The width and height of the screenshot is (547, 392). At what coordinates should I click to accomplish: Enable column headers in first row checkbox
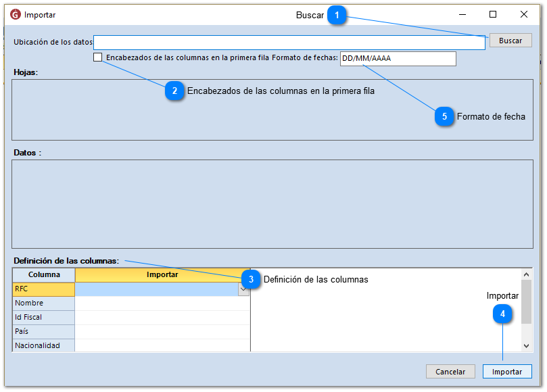[98, 57]
